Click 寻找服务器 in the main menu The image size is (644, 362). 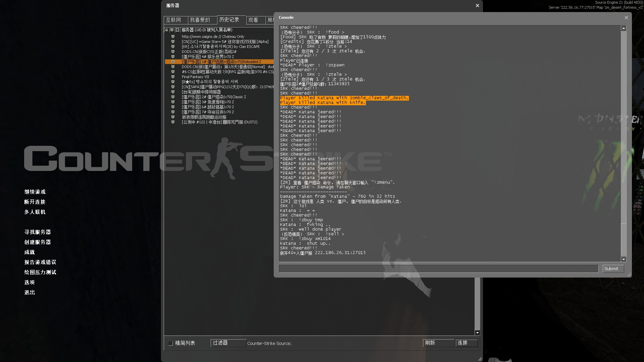click(x=38, y=232)
